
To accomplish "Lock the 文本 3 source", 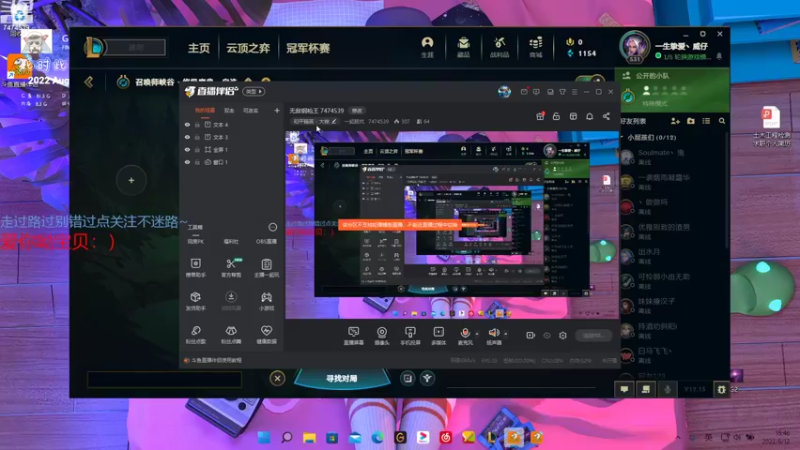I will [x=197, y=137].
